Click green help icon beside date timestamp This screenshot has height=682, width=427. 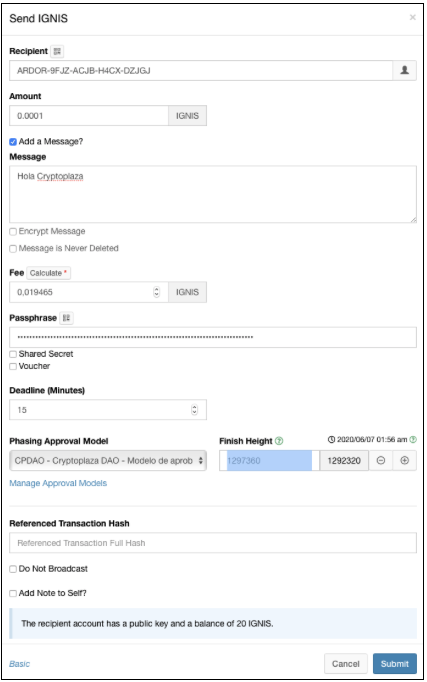(x=413, y=440)
